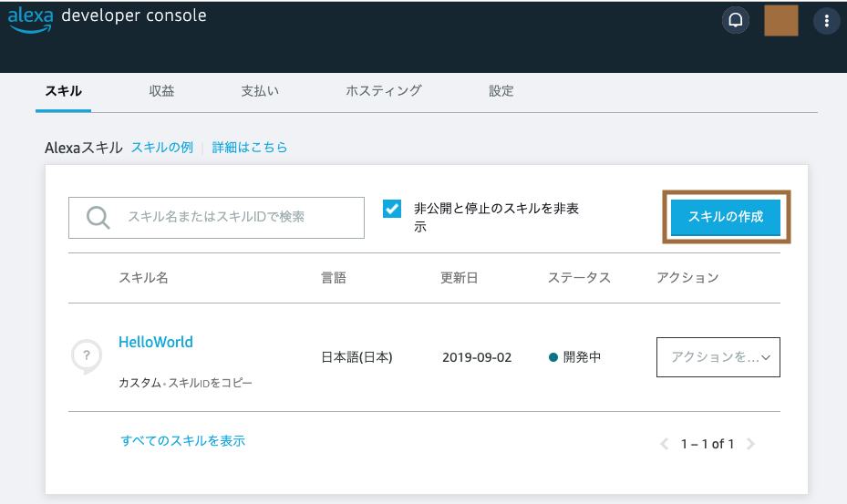Open the 詳細はこちら link
The width and height of the screenshot is (847, 504).
(249, 148)
